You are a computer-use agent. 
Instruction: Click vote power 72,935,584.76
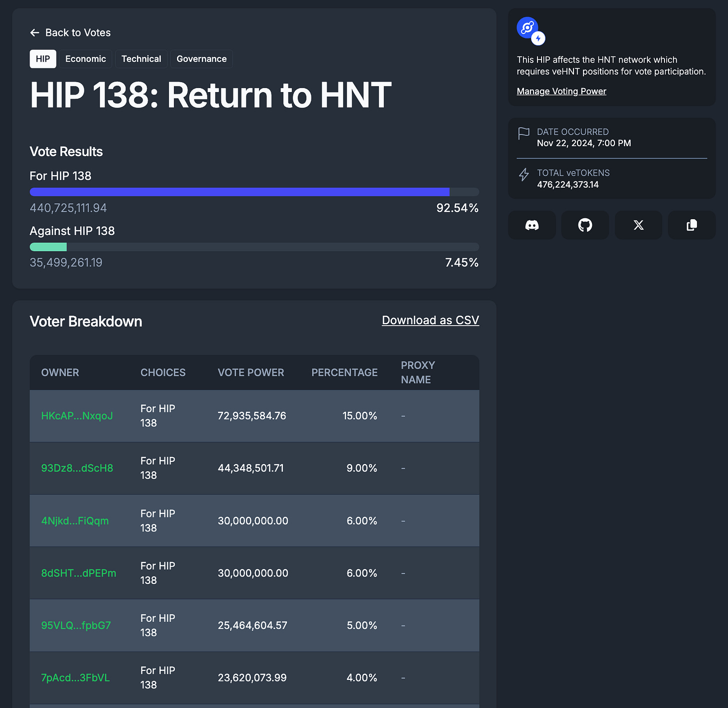coord(252,416)
